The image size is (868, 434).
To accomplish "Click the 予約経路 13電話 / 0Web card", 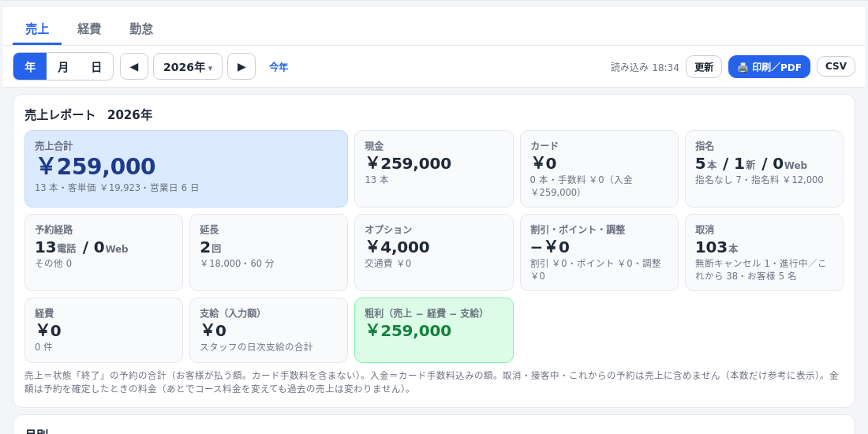I will pyautogui.click(x=103, y=253).
